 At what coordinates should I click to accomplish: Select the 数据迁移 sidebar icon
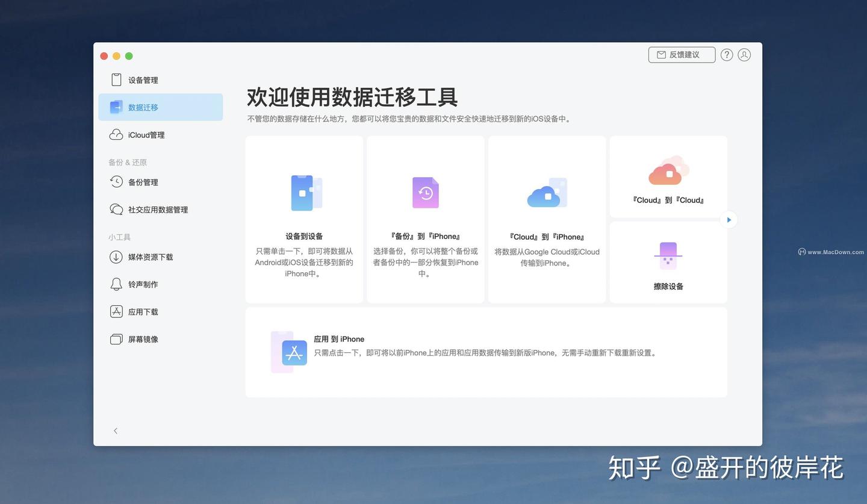click(116, 107)
